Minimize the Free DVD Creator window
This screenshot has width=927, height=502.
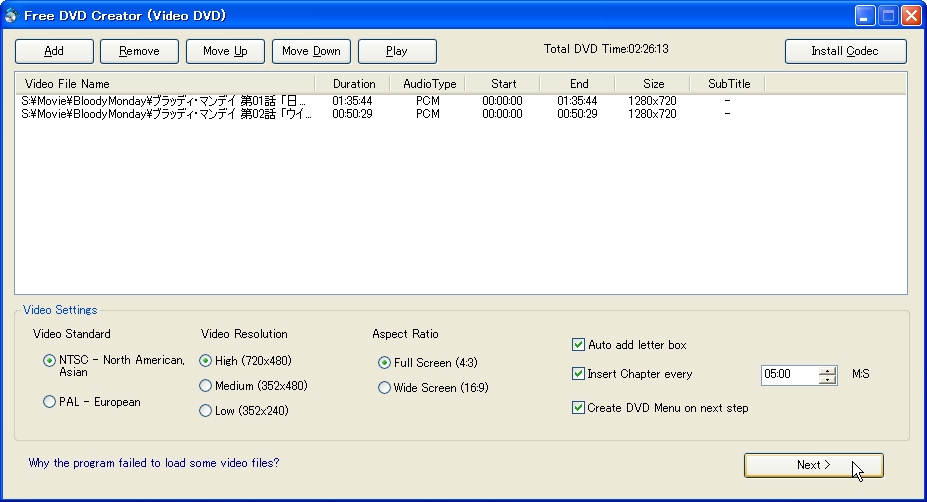coord(865,16)
